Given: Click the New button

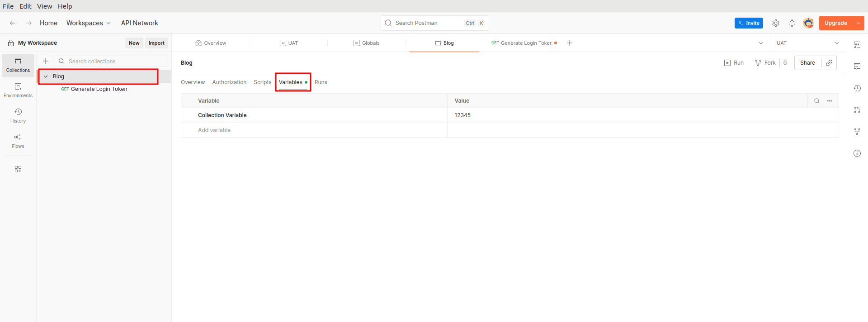Looking at the screenshot, I should [x=134, y=43].
